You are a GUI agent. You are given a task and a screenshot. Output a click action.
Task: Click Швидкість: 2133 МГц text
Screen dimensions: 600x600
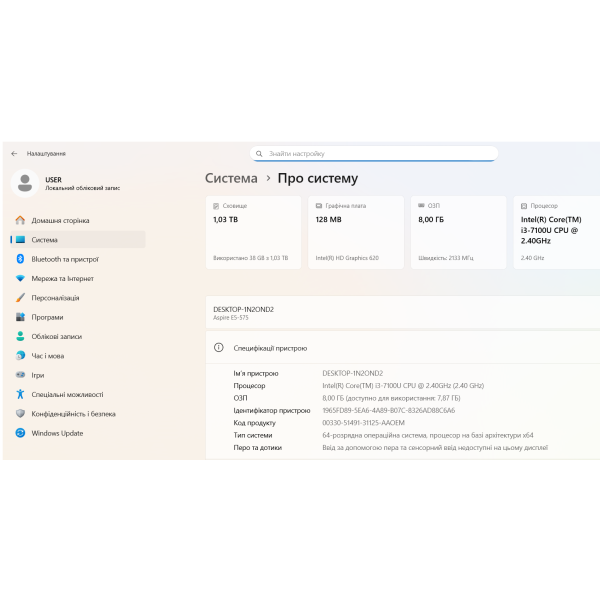pos(446,258)
